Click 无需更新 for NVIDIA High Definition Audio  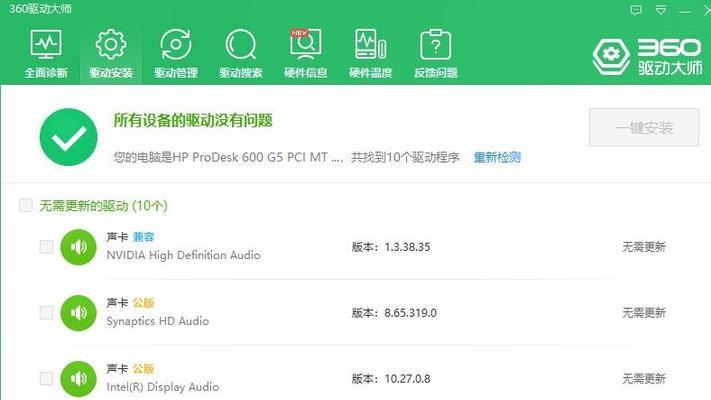click(644, 247)
